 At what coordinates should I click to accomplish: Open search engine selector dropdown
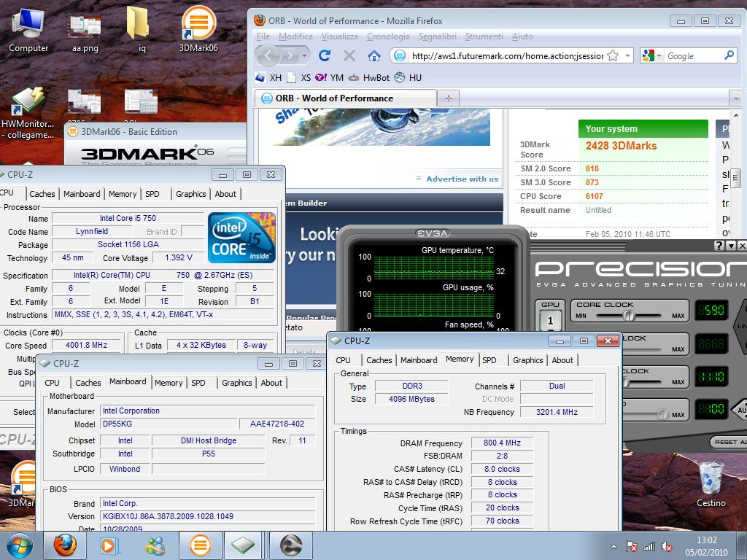659,55
